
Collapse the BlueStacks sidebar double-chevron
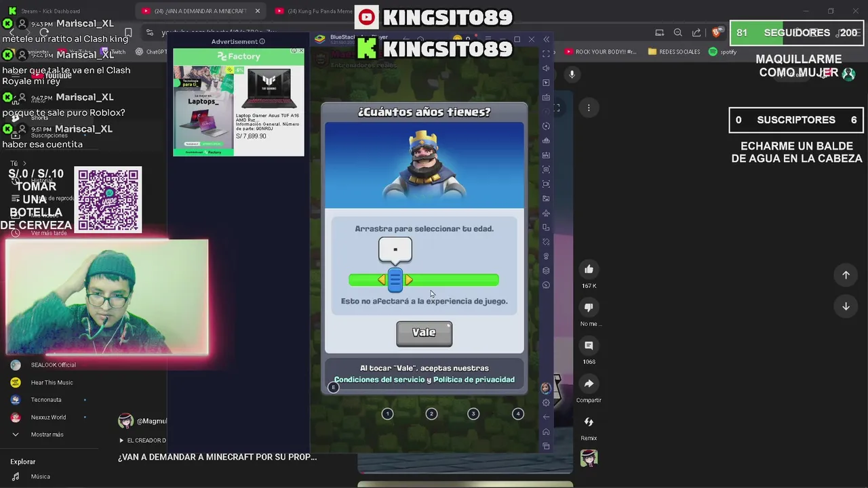[x=546, y=39]
